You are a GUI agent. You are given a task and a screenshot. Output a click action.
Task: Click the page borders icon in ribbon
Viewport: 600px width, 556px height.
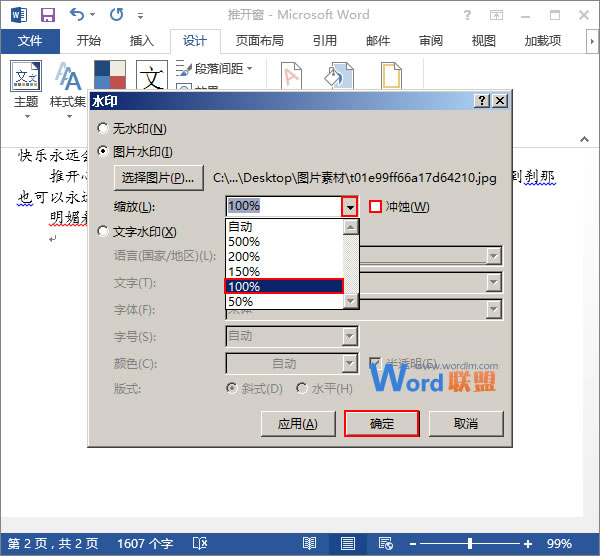click(x=391, y=76)
